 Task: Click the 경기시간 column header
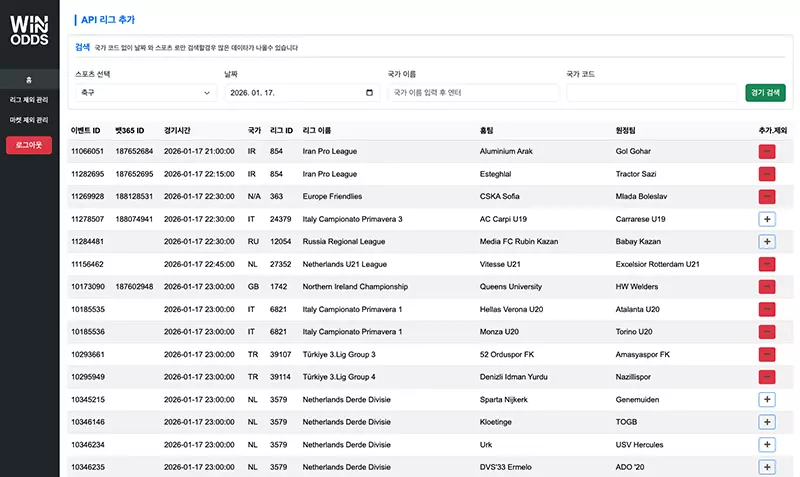[x=177, y=131]
